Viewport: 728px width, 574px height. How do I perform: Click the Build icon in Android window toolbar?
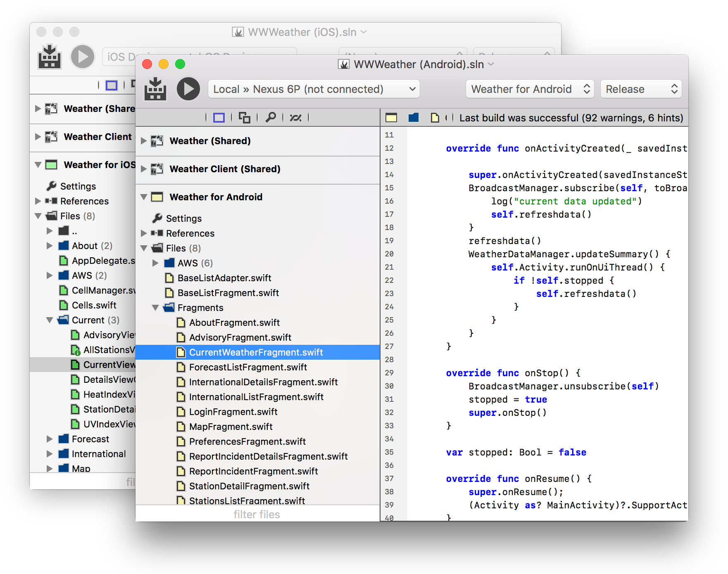pyautogui.click(x=155, y=89)
